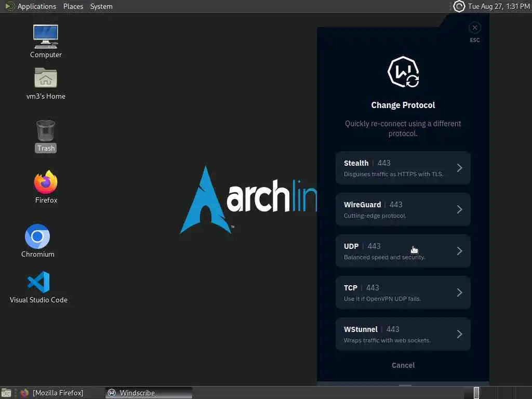Screen dimensions: 532x399
Task: Open the Applications menu
Action: tap(37, 6)
